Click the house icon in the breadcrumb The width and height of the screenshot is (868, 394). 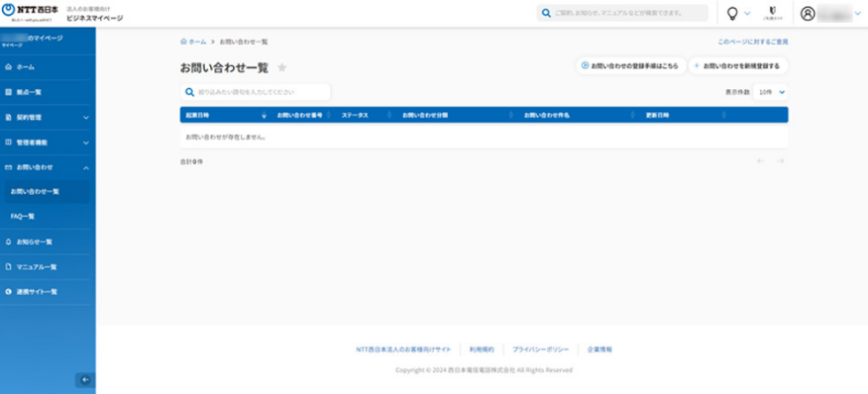(x=183, y=42)
